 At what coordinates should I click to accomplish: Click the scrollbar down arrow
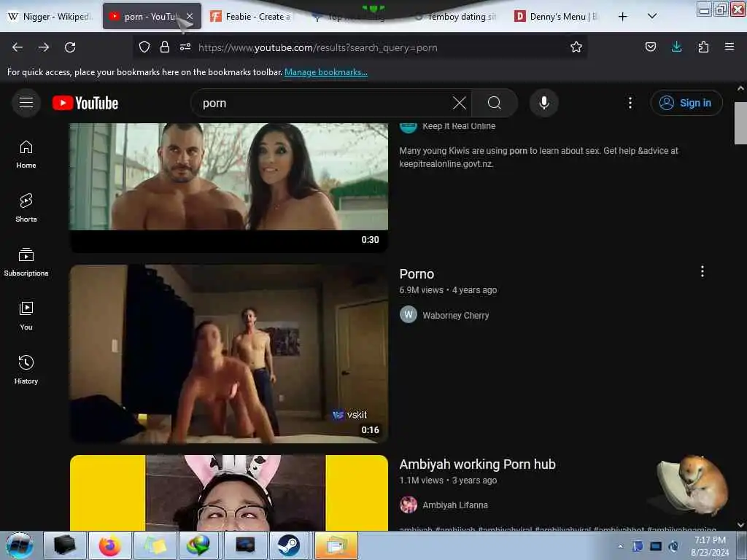click(740, 525)
